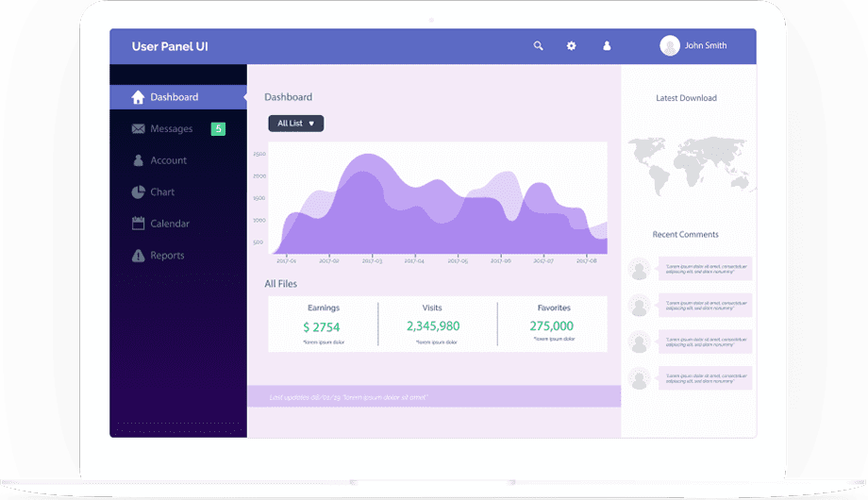Click the Calendar icon in sidebar

[138, 224]
